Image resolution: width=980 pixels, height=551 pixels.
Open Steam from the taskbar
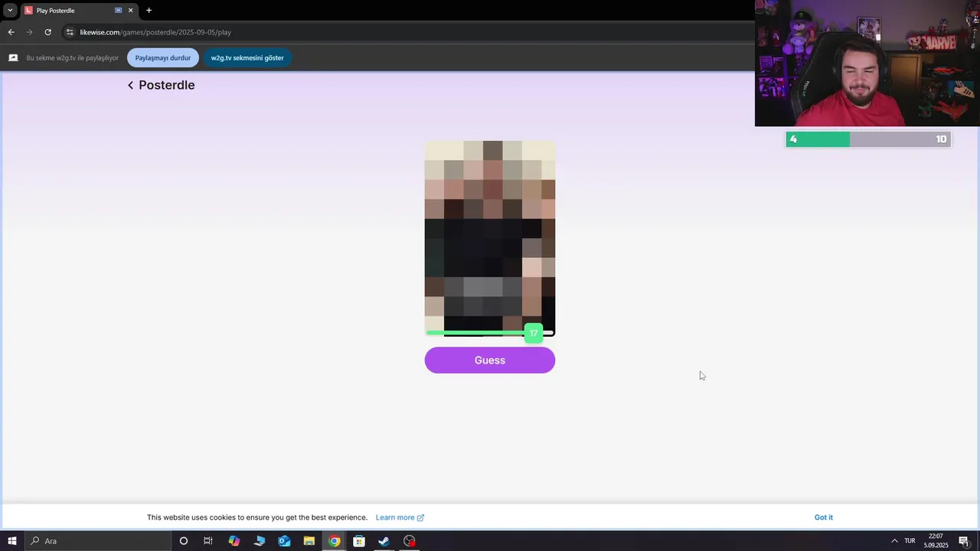coord(384,541)
